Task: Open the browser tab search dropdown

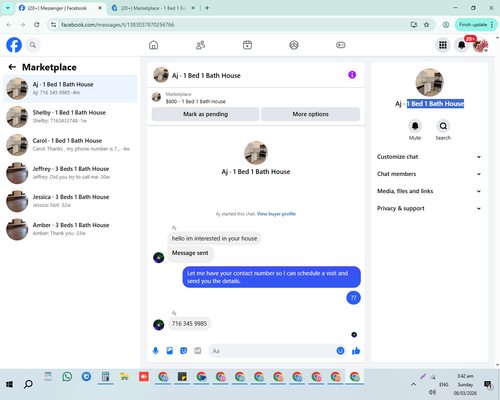Action: 8,8
